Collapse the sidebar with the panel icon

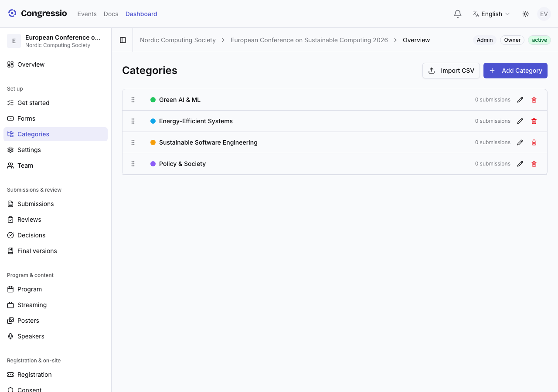coord(123,40)
